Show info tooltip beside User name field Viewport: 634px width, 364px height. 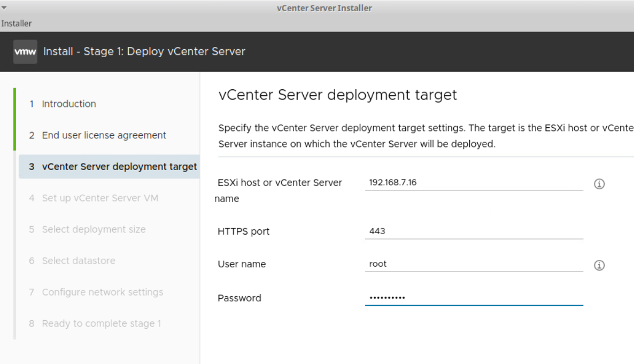point(599,265)
